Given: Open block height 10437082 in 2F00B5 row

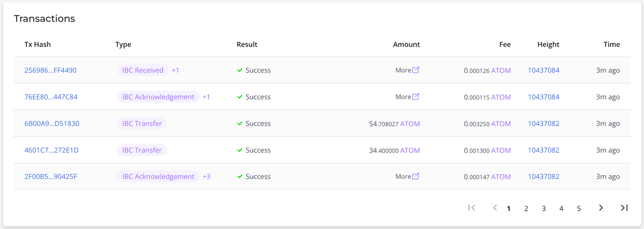Looking at the screenshot, I should [x=544, y=176].
